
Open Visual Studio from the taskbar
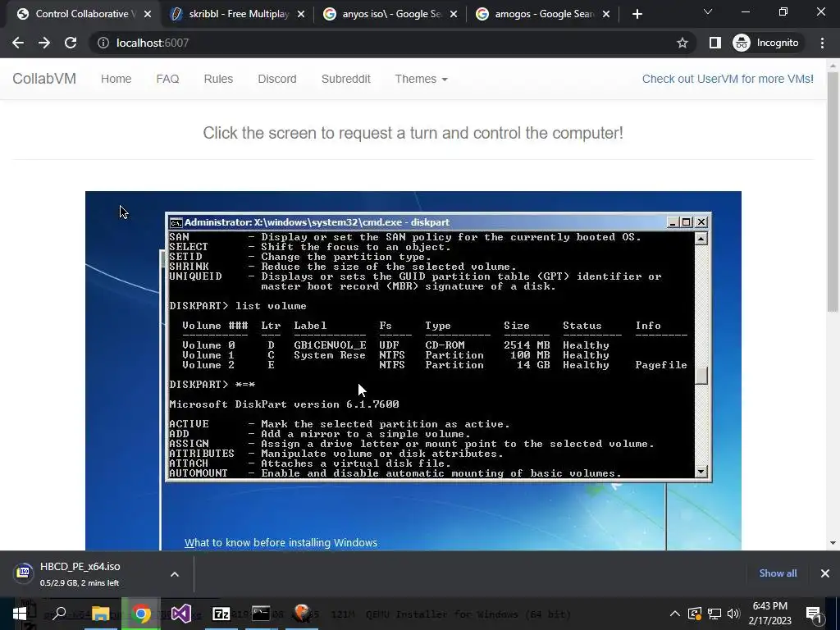[x=181, y=614]
